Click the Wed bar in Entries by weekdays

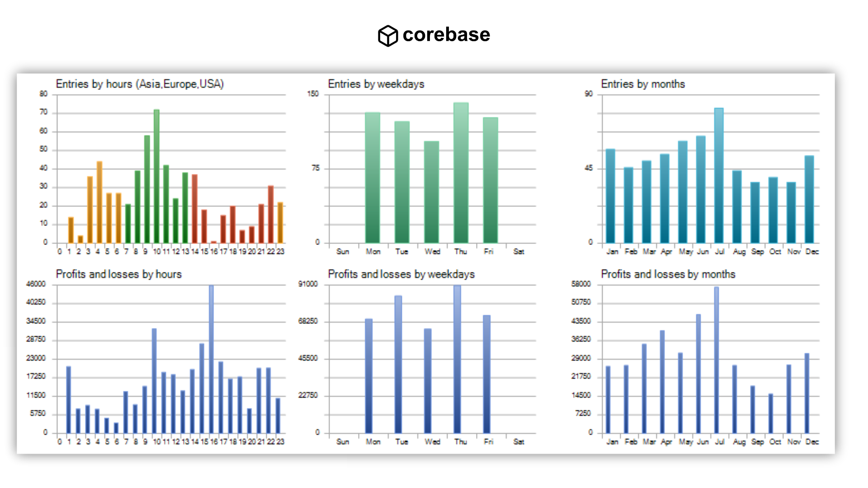pyautogui.click(x=431, y=192)
